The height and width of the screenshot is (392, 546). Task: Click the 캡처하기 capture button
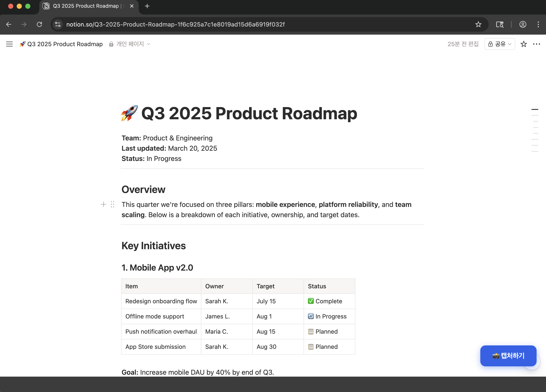508,356
